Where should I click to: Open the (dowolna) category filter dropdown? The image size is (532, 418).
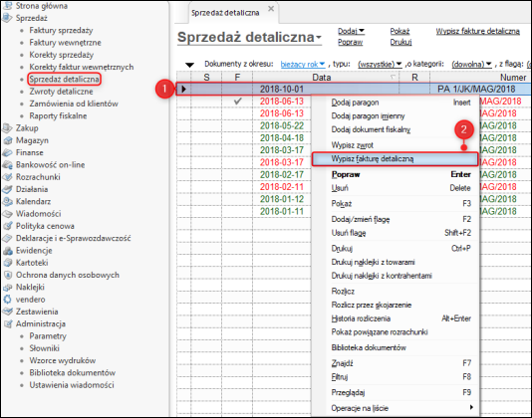(x=471, y=64)
